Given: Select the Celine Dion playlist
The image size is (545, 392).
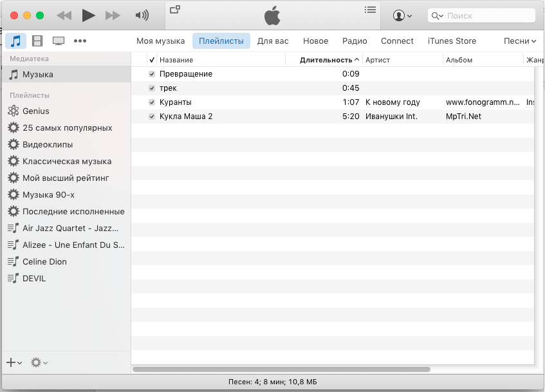Looking at the screenshot, I should pos(44,262).
